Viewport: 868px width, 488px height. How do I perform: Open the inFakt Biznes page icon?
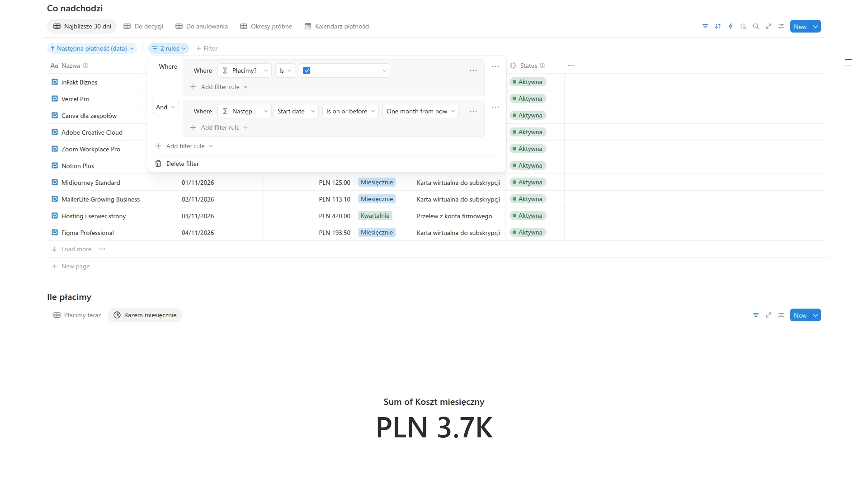55,82
